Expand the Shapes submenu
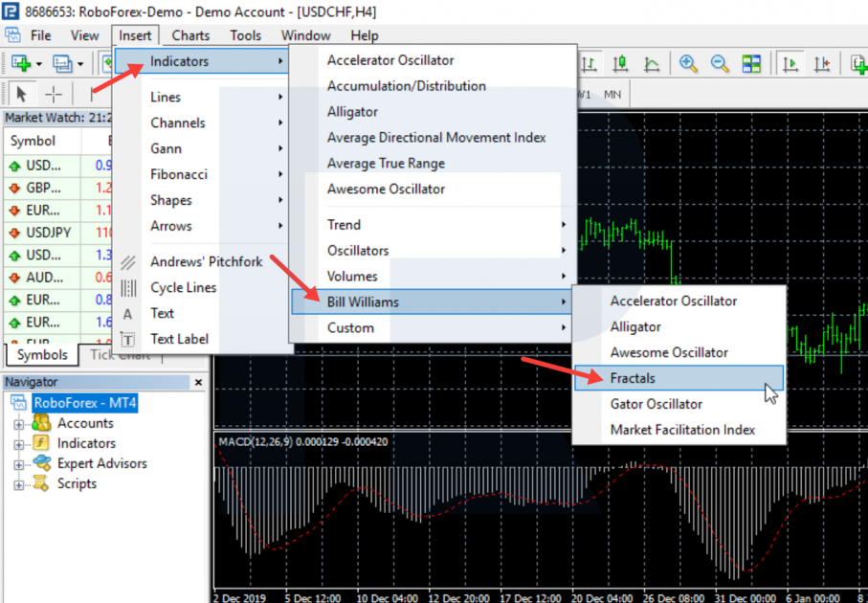 pyautogui.click(x=202, y=200)
